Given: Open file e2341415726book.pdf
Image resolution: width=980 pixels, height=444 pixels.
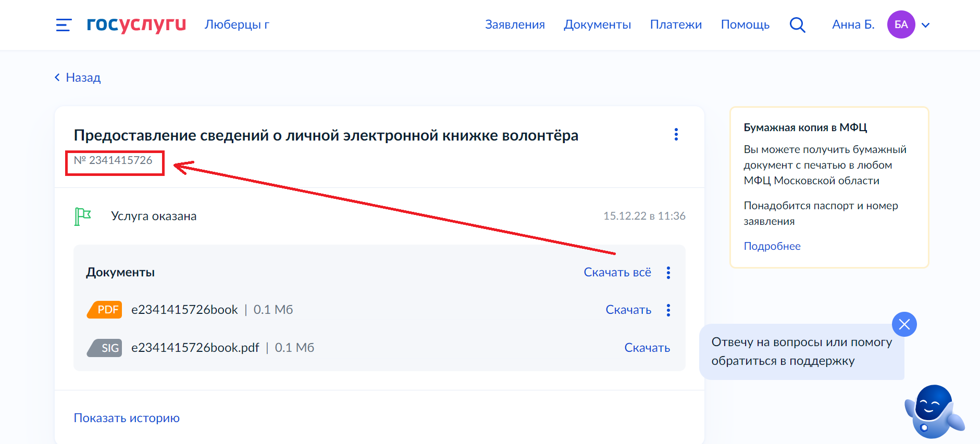Looking at the screenshot, I should (x=195, y=348).
